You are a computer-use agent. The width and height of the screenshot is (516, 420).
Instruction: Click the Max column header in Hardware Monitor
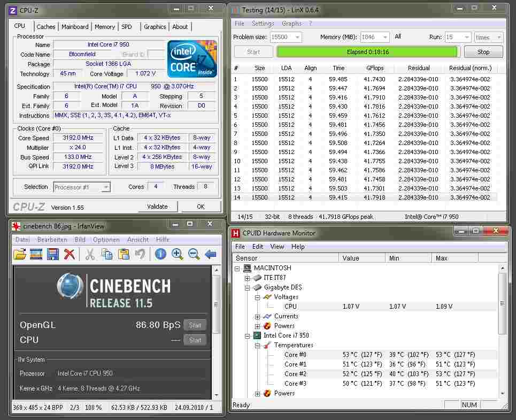[x=455, y=258]
